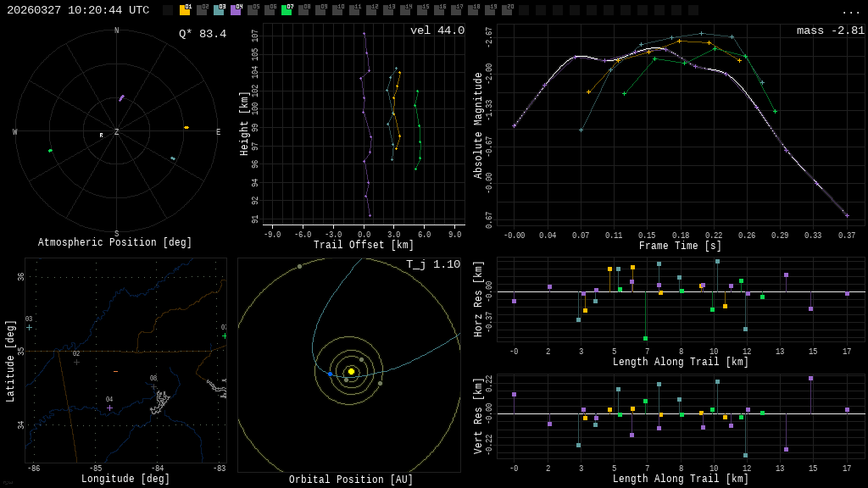Toggle the teal station 03 indicator
The image size is (868, 488).
(219, 10)
